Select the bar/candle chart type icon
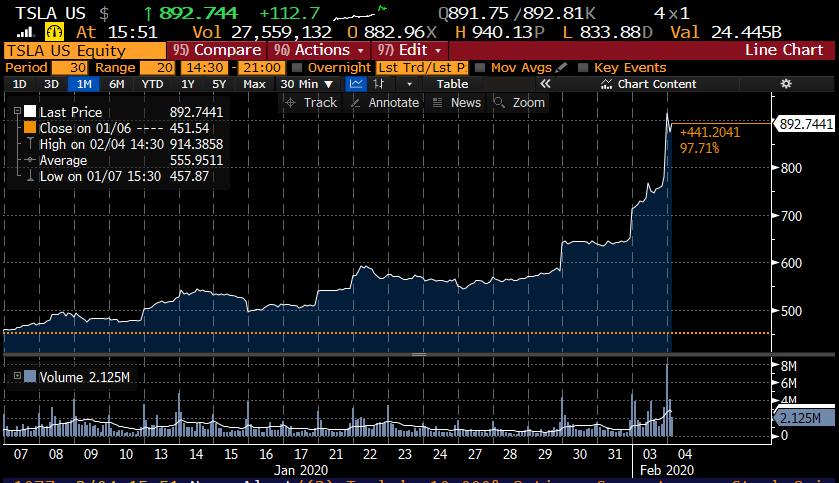 [x=379, y=84]
